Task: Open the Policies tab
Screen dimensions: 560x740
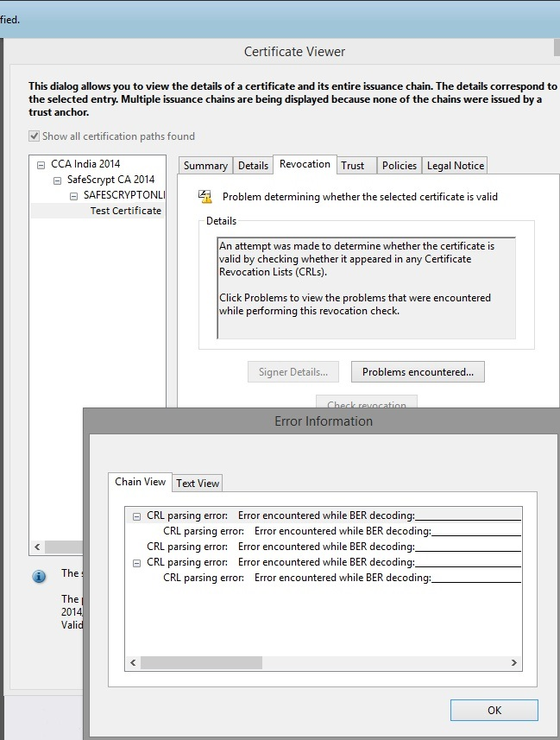Action: (x=400, y=166)
